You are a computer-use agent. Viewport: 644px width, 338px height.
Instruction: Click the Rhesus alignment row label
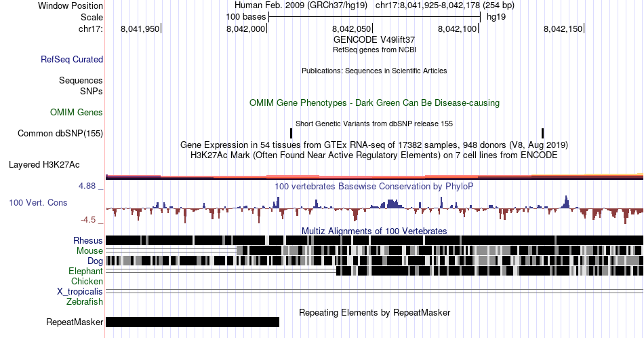pos(88,240)
